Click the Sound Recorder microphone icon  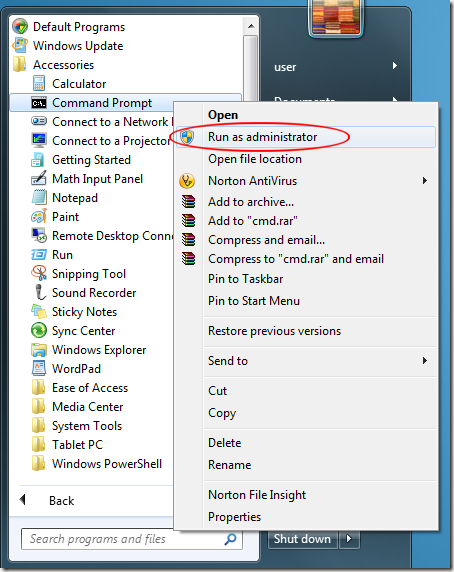point(39,293)
